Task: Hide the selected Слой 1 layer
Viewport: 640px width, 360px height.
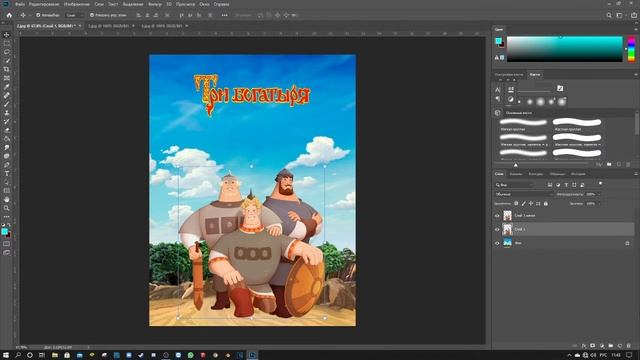Action: (x=497, y=229)
